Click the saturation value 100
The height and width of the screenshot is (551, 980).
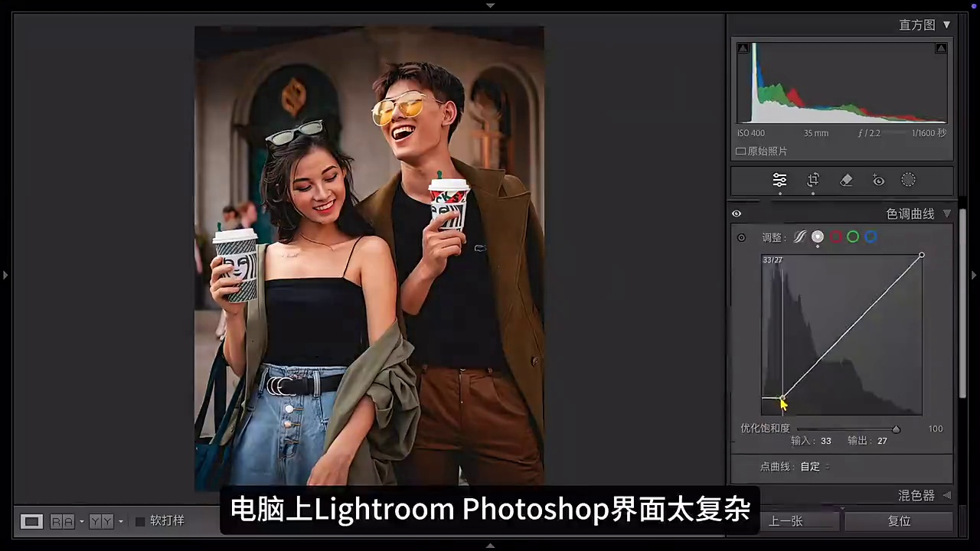(936, 429)
